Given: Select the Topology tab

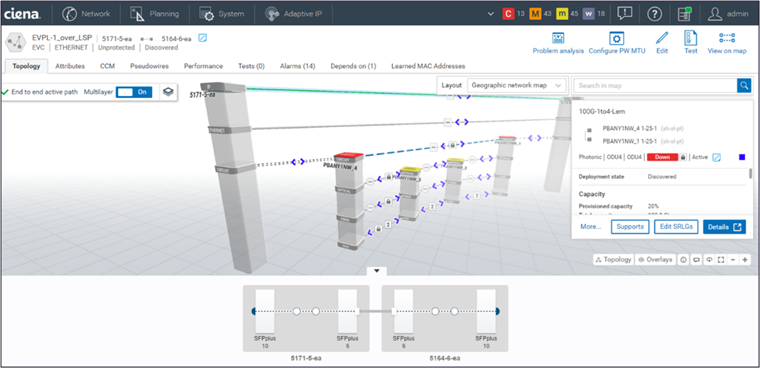Looking at the screenshot, I should click(x=26, y=66).
